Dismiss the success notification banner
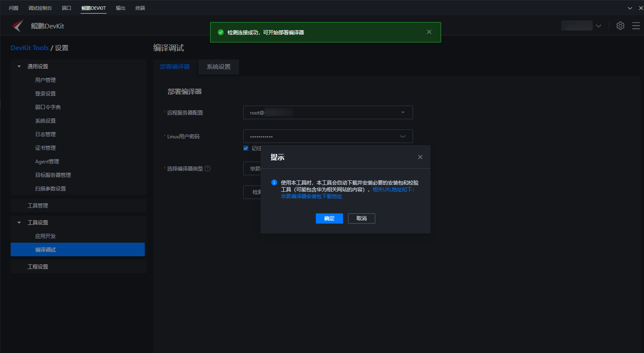 click(x=429, y=32)
